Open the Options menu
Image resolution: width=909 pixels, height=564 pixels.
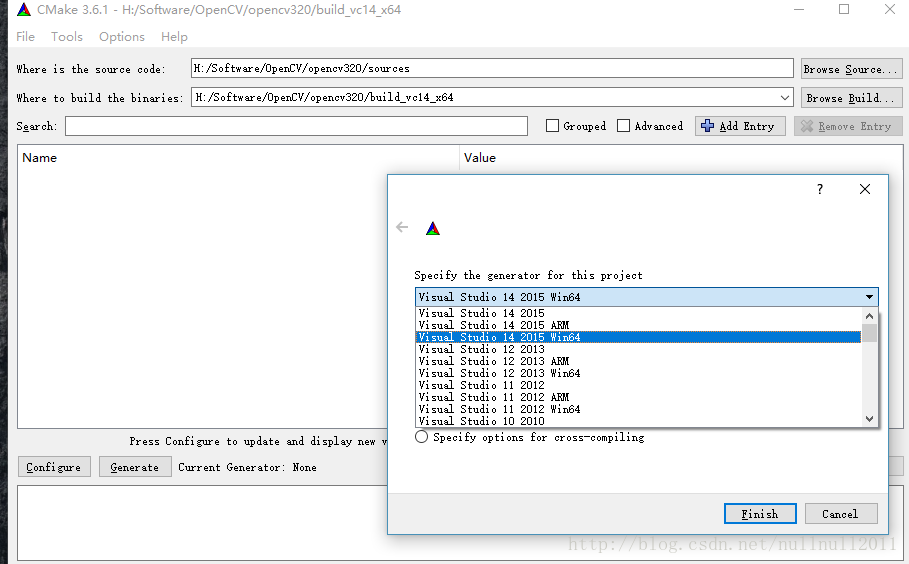(x=122, y=37)
